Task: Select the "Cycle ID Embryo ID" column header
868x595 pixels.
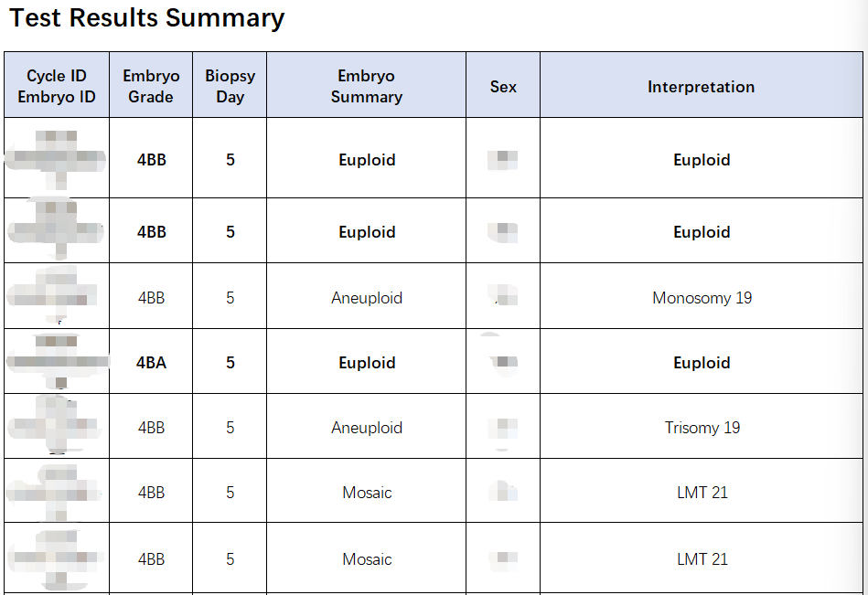Action: pyautogui.click(x=57, y=87)
